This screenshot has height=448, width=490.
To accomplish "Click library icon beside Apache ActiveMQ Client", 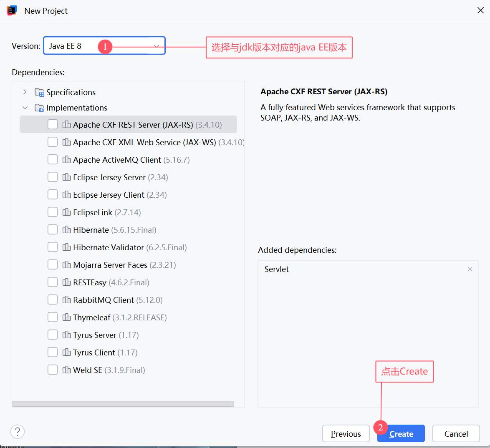I will pyautogui.click(x=66, y=159).
